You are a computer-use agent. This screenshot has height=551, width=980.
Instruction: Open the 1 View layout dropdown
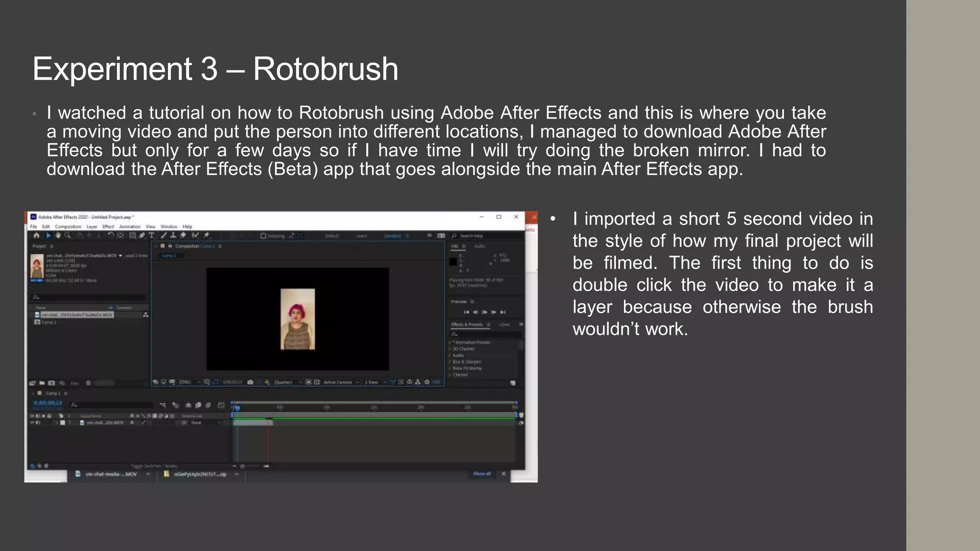[376, 382]
